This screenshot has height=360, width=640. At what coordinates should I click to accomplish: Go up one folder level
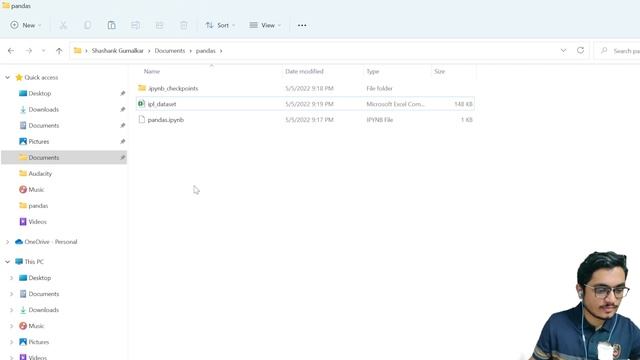click(x=59, y=51)
